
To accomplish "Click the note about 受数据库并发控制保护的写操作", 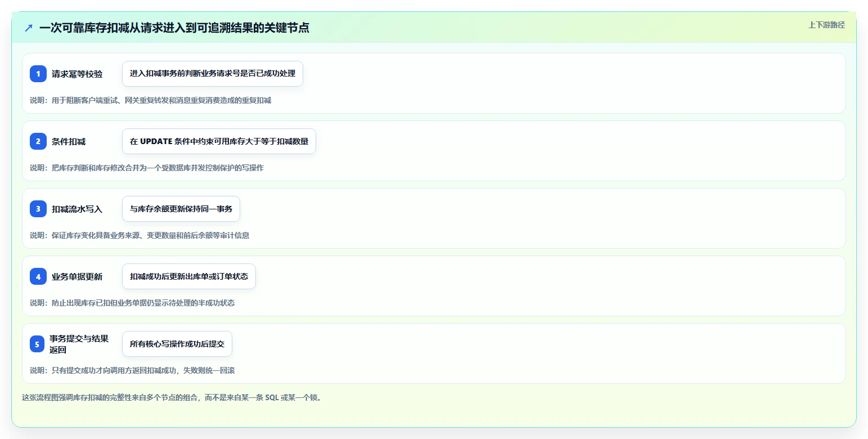I will coord(147,168).
